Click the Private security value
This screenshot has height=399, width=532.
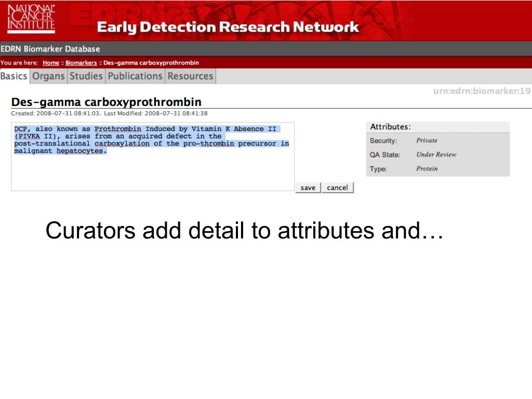tap(427, 140)
